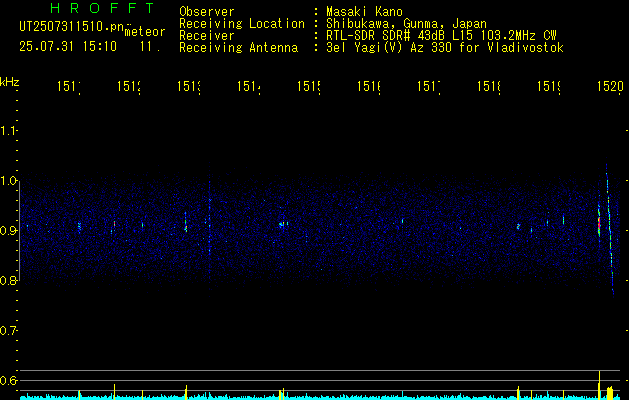Click the kHz axis unit label
Viewport: 629px width, 400px height.
[10, 82]
